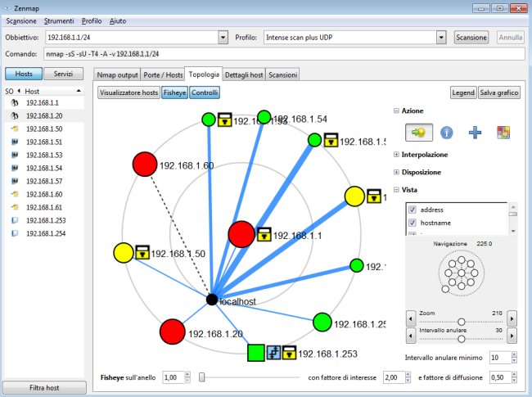Click the Zoom slider handle

pyautogui.click(x=461, y=322)
